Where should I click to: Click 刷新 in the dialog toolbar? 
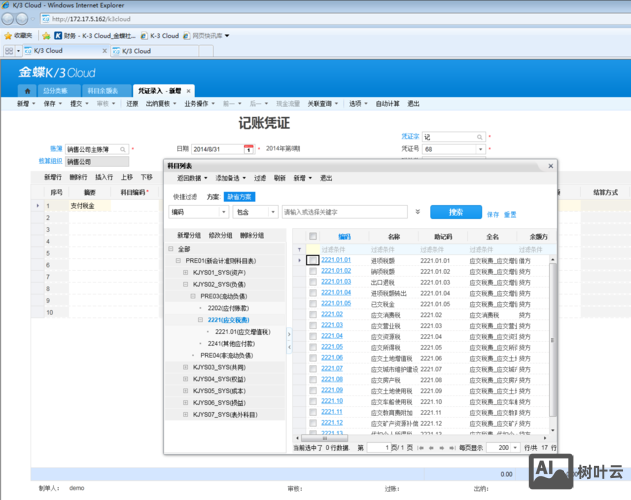[x=280, y=178]
